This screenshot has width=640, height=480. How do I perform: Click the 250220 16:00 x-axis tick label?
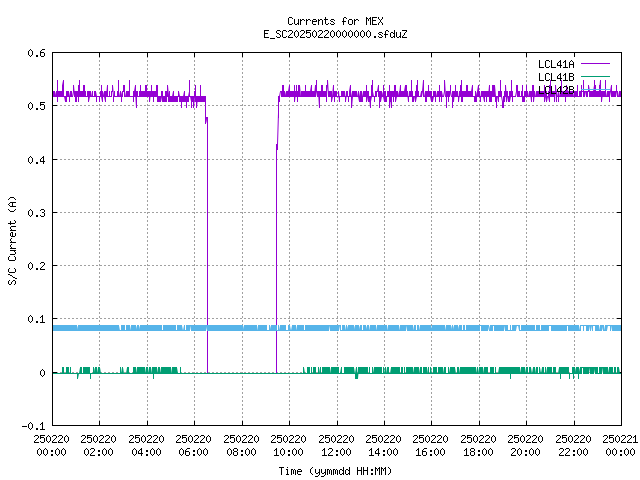click(431, 445)
